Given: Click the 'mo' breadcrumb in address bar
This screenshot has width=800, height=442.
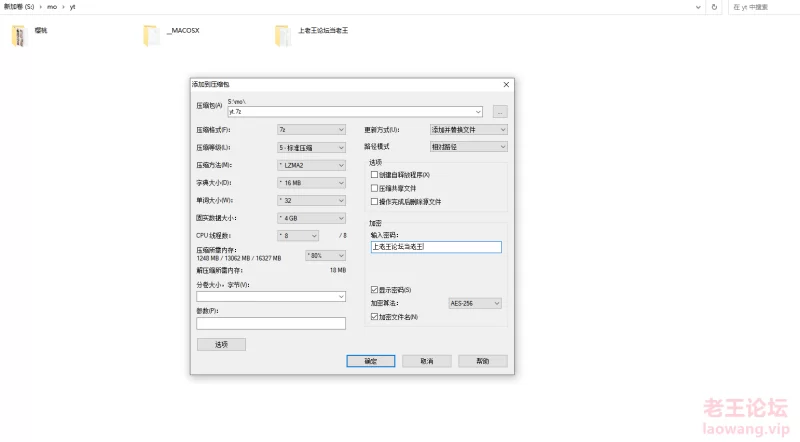Looking at the screenshot, I should coord(52,6).
